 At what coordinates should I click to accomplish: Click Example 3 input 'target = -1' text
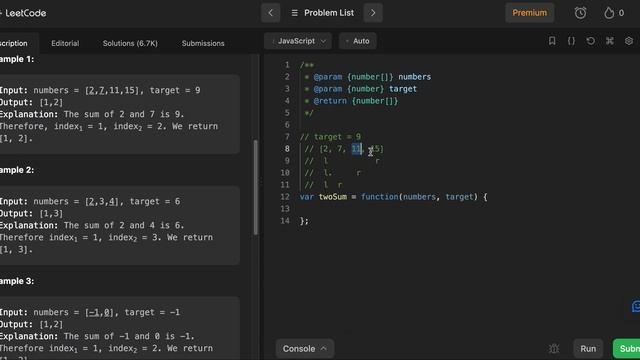pos(152,312)
